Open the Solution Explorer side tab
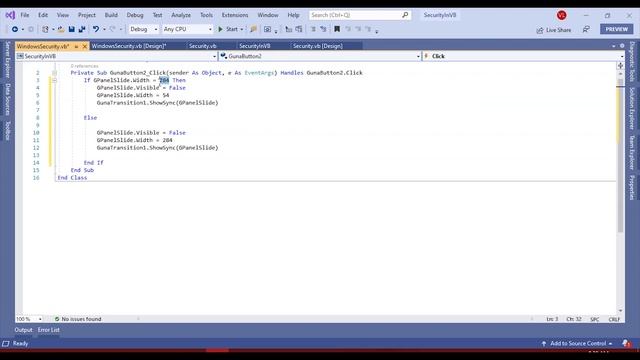 coord(632,109)
